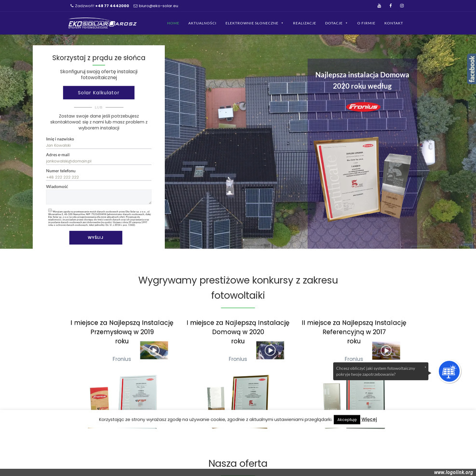Play the 2020 Domową installation video
This screenshot has width=476, height=476.
click(x=270, y=350)
